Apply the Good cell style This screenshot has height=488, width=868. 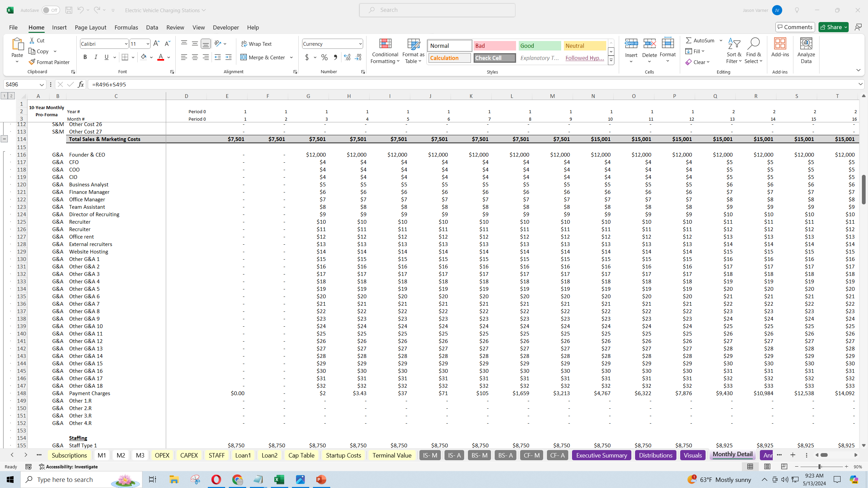pyautogui.click(x=540, y=46)
